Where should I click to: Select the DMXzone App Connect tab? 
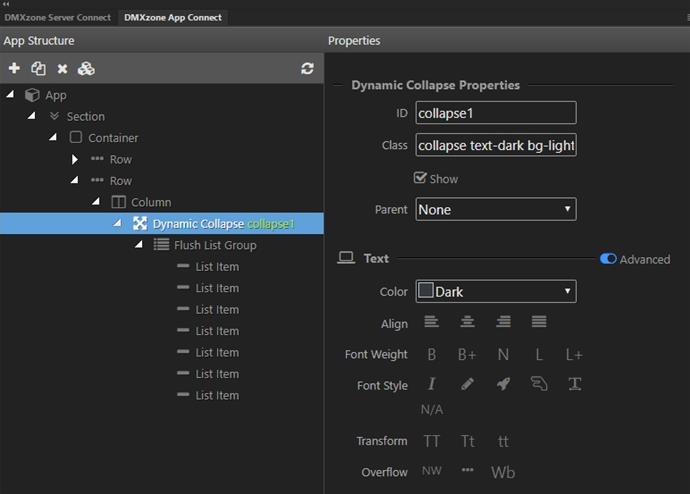(x=173, y=18)
